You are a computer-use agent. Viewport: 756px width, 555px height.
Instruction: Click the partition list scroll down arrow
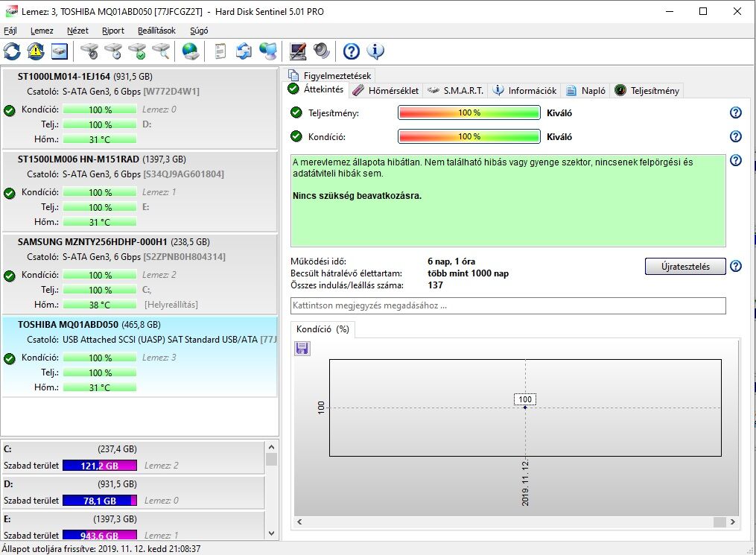click(271, 533)
